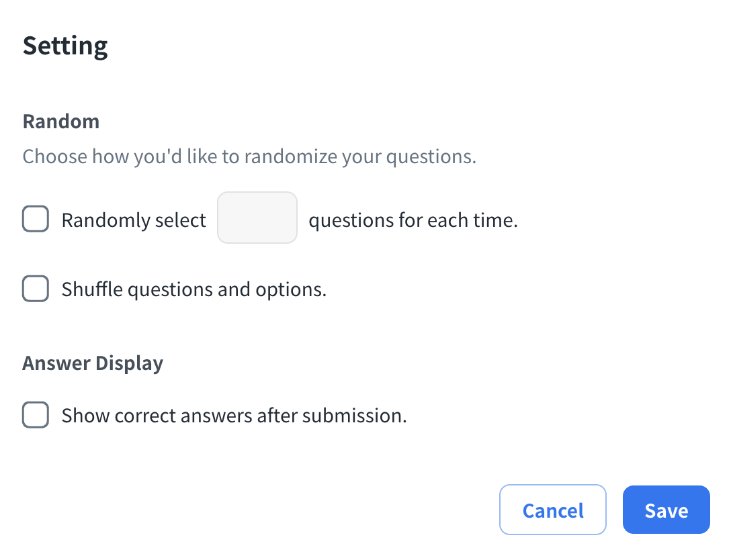This screenshot has height=560, width=731.
Task: Click the Random section heading
Action: pyautogui.click(x=61, y=122)
